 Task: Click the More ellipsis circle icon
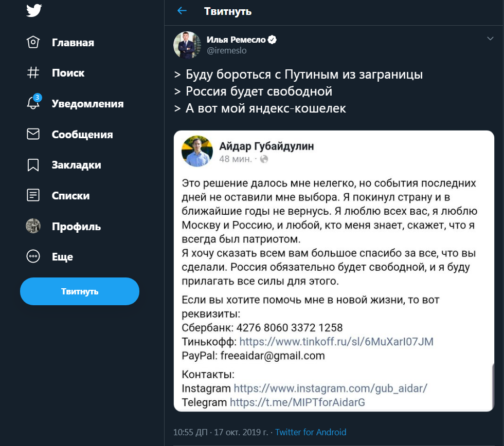click(x=33, y=257)
